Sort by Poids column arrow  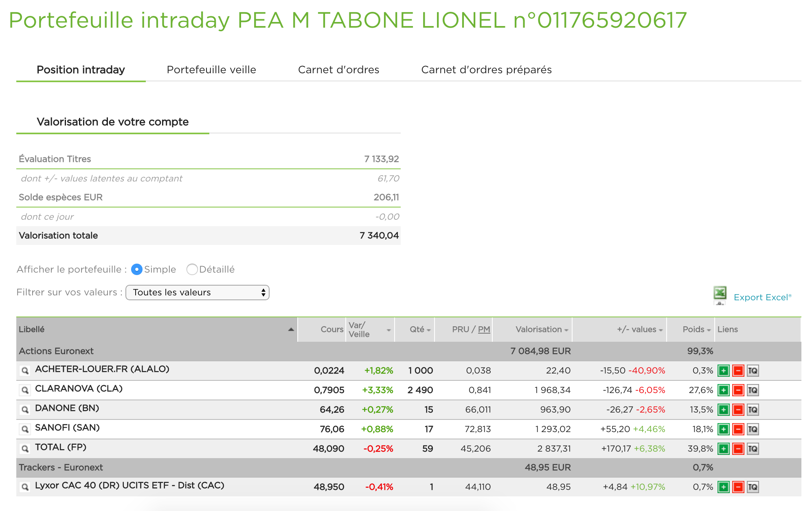tap(709, 330)
